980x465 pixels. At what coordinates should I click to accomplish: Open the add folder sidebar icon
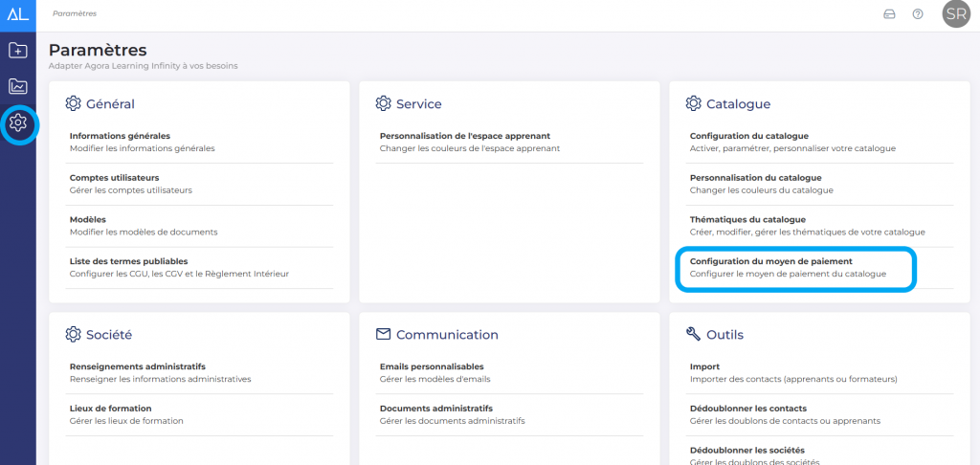click(17, 51)
